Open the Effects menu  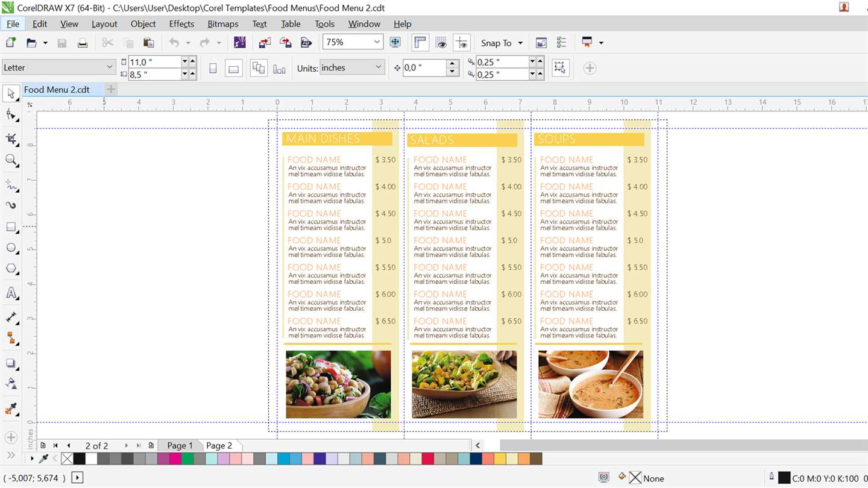(x=181, y=24)
